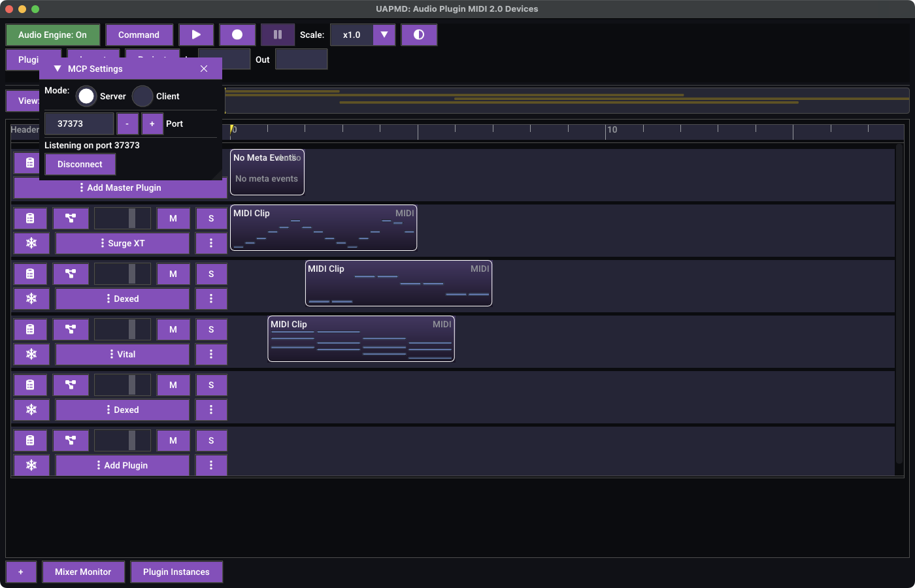Click the port number field 37373
The image size is (915, 588).
click(79, 123)
